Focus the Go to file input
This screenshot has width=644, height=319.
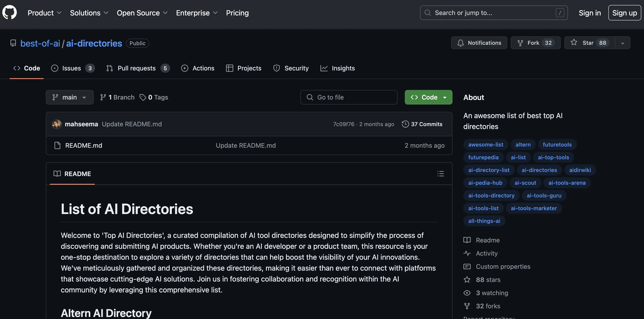pyautogui.click(x=349, y=97)
